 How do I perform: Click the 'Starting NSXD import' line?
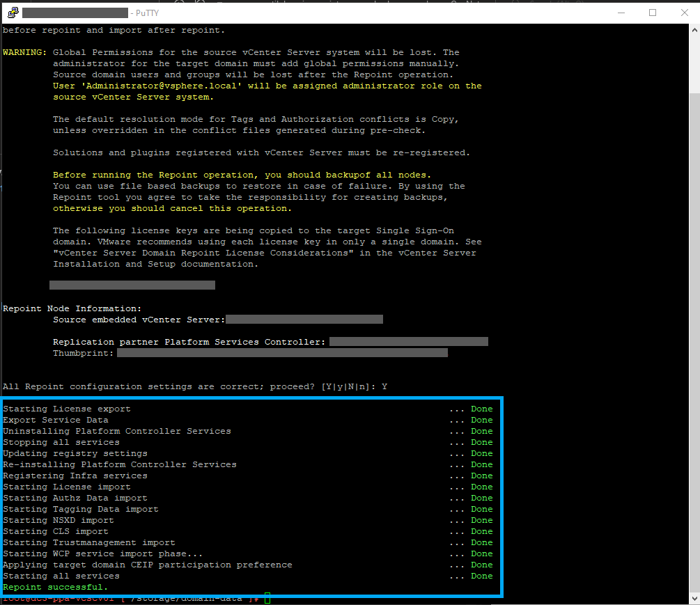coord(59,520)
